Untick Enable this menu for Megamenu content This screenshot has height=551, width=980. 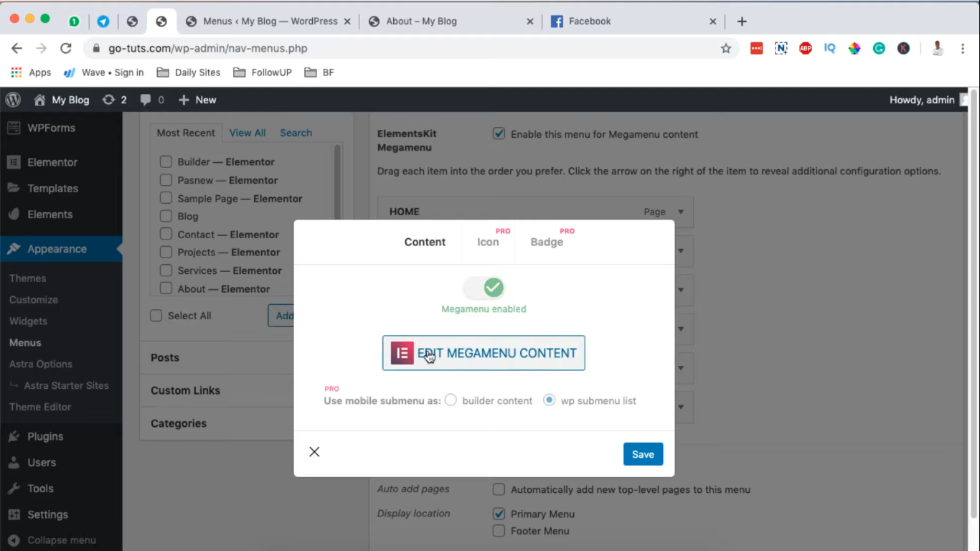click(x=499, y=133)
